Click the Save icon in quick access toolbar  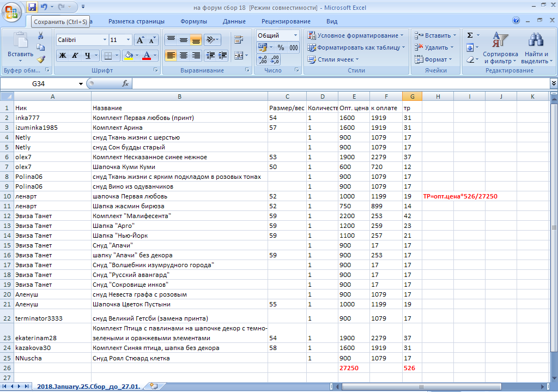coord(32,7)
